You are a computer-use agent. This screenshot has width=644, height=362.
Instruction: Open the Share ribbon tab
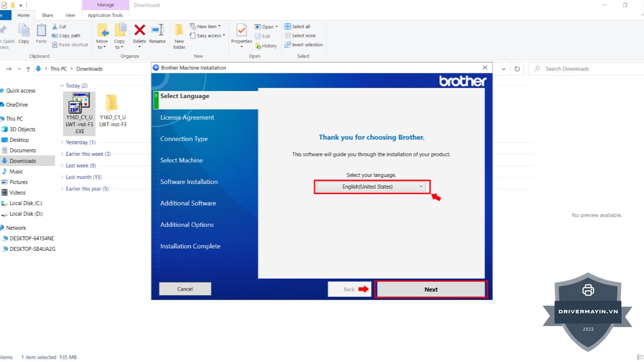click(x=47, y=16)
